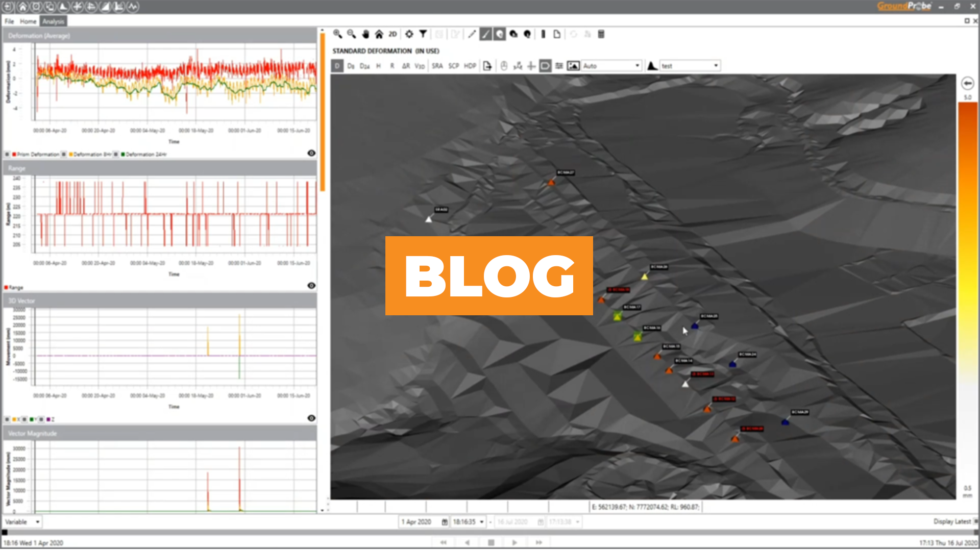Select the SRA view button
This screenshot has width=980, height=551.
437,66
